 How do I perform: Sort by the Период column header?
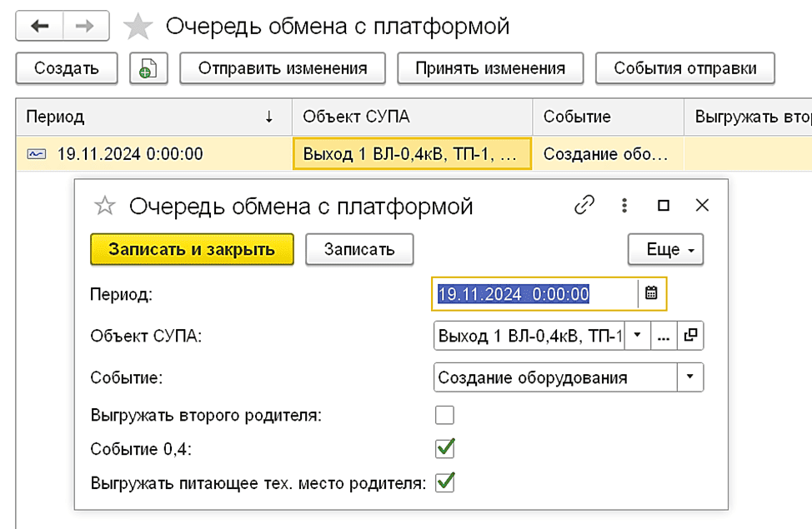[x=150, y=117]
